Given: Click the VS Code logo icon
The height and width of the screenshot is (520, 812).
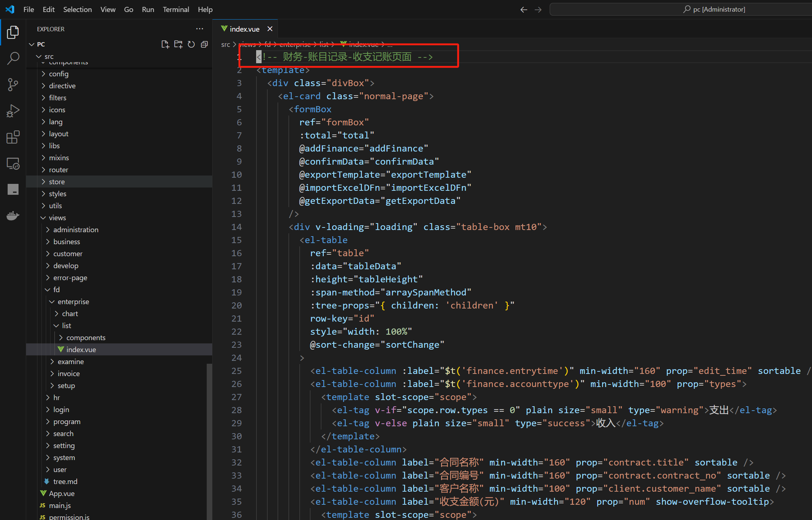Looking at the screenshot, I should tap(10, 9).
